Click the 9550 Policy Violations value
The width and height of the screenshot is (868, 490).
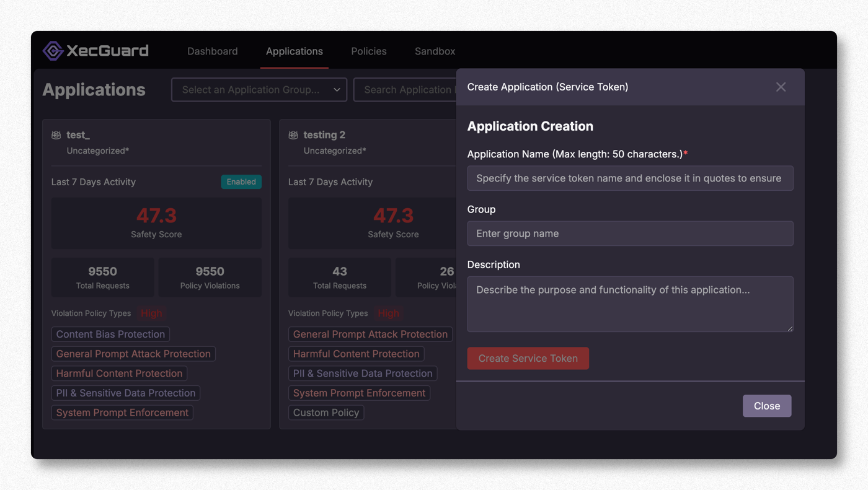[x=210, y=271]
